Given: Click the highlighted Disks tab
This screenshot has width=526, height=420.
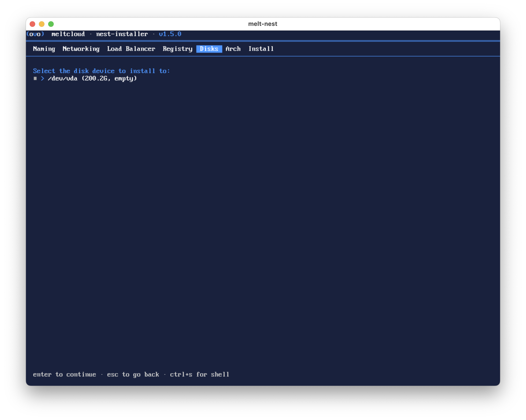Looking at the screenshot, I should tap(209, 49).
